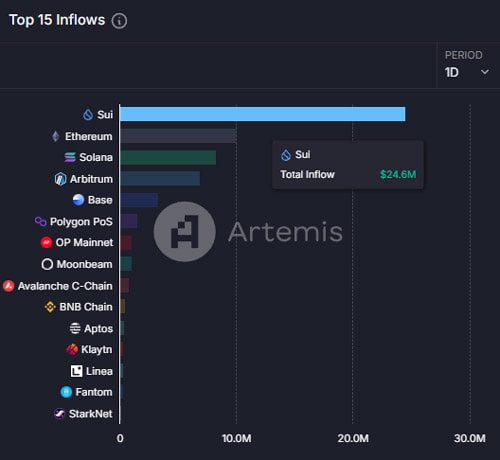Click the Sui droplet icon in chart axis

click(x=88, y=115)
